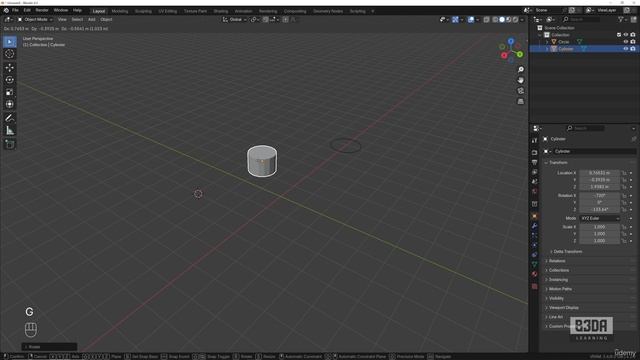
Task: Click the Blender logo icon
Action: pyautogui.click(x=6, y=10)
